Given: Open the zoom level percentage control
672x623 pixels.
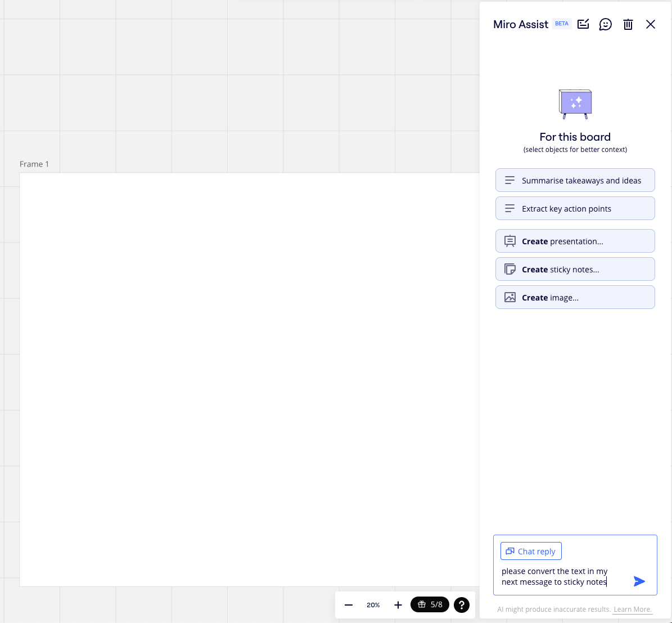Looking at the screenshot, I should [373, 605].
